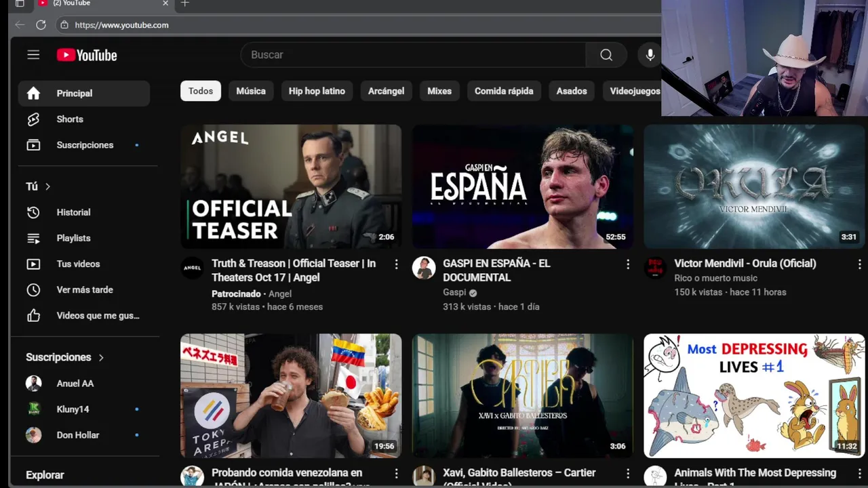The width and height of the screenshot is (868, 488).
Task: Open Videos que me gustan list
Action: (84, 315)
